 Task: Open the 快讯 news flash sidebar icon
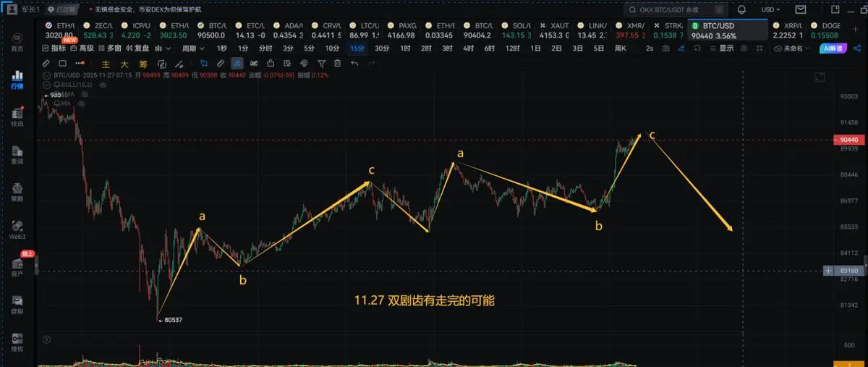16,117
